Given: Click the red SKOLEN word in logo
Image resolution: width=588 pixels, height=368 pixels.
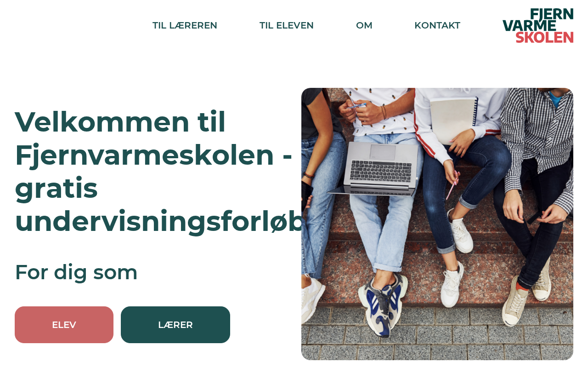Looking at the screenshot, I should pos(544,37).
